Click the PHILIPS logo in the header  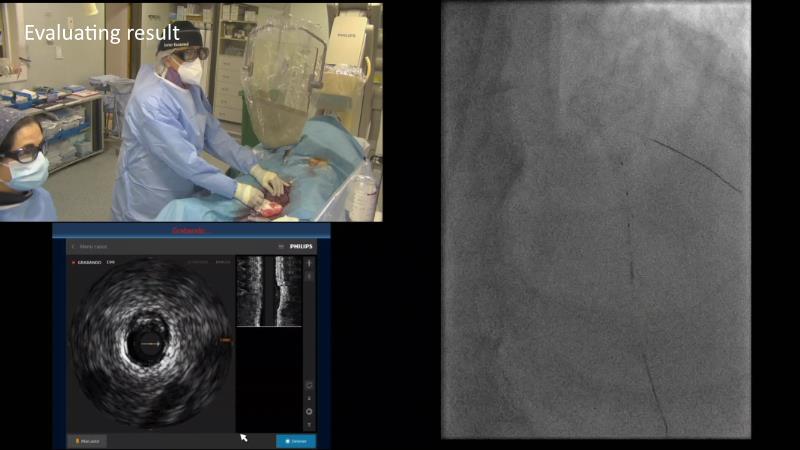coord(301,246)
